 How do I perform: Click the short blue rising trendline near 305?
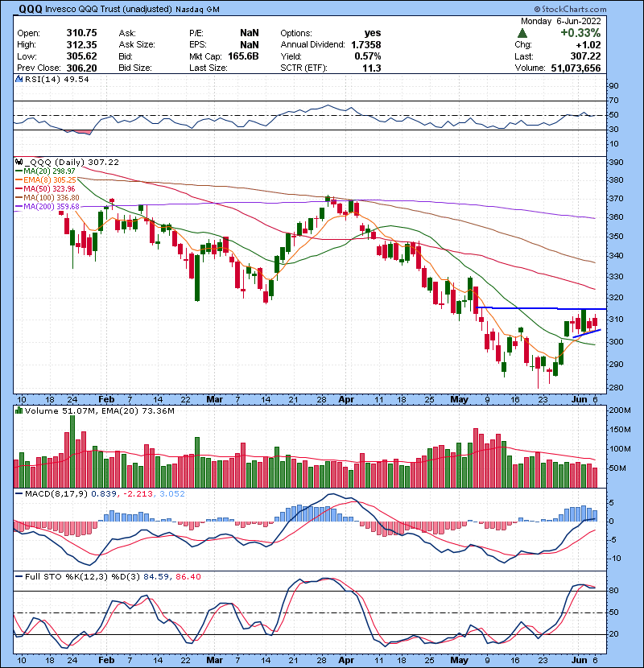pyautogui.click(x=587, y=333)
